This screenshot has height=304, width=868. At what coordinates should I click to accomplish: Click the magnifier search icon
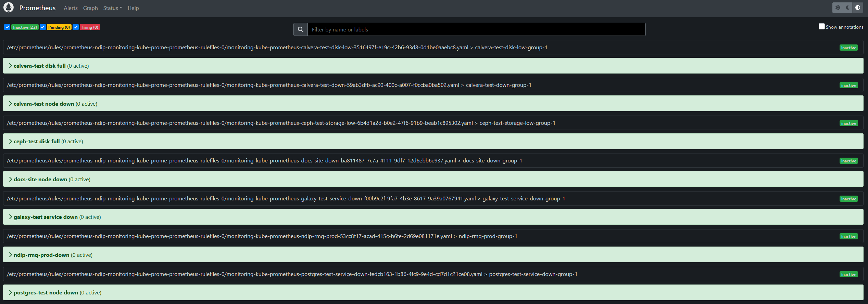pyautogui.click(x=301, y=30)
